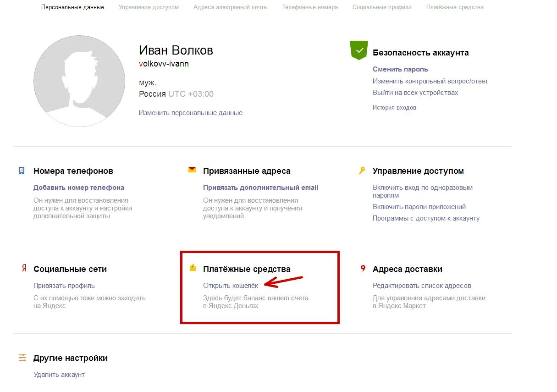Open the Адреса электронной почты tab
Screen dimensions: 557x392
point(231,7)
